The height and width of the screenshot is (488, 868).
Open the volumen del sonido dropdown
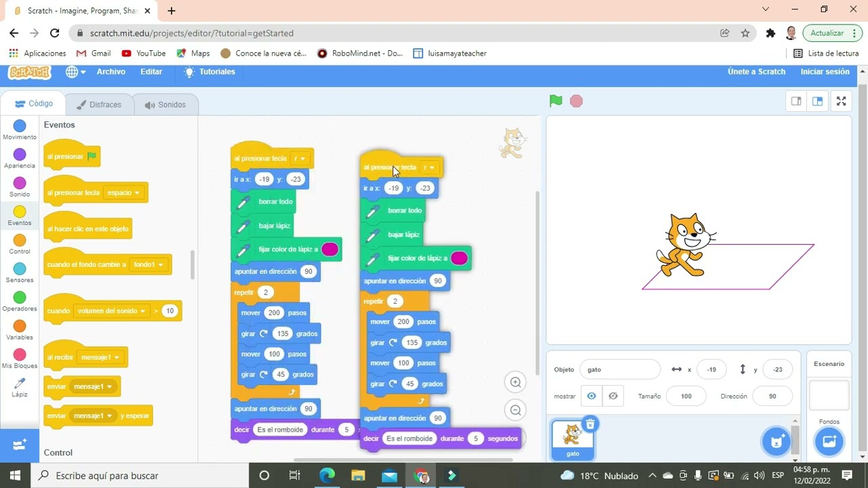point(112,311)
